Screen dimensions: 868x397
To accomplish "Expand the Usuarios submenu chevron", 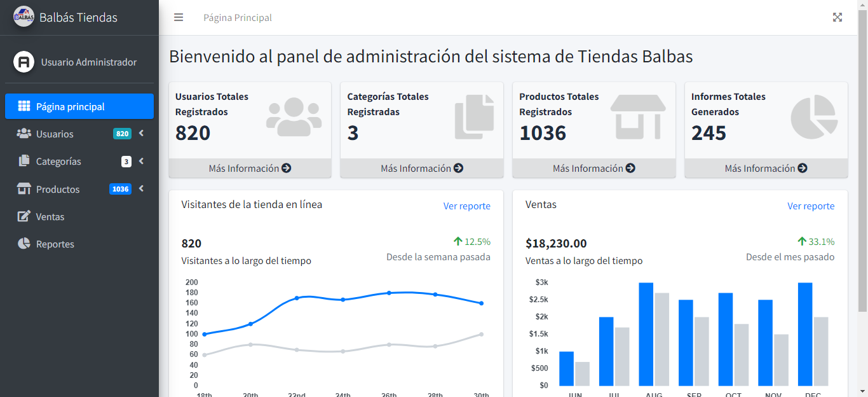I will pyautogui.click(x=141, y=134).
